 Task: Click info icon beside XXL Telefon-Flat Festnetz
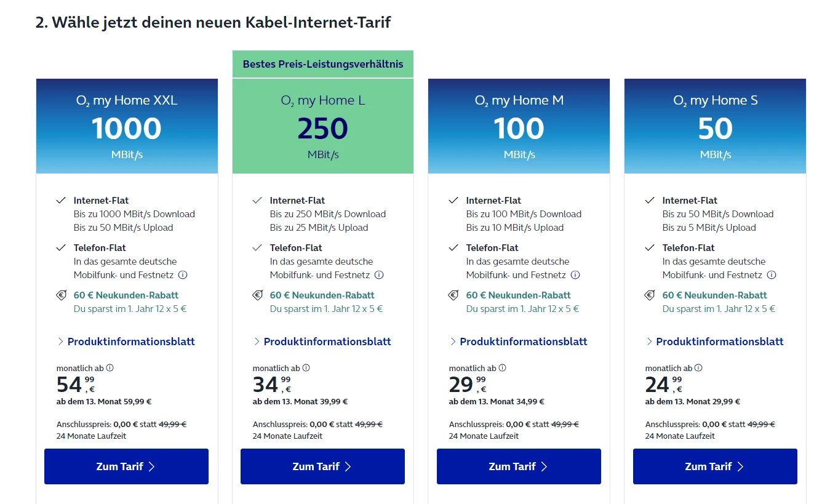(x=183, y=275)
